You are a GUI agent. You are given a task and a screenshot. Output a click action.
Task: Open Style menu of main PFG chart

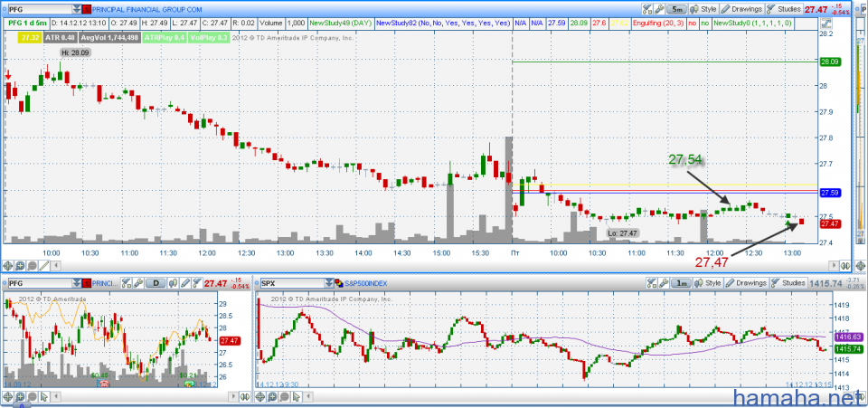pyautogui.click(x=703, y=9)
